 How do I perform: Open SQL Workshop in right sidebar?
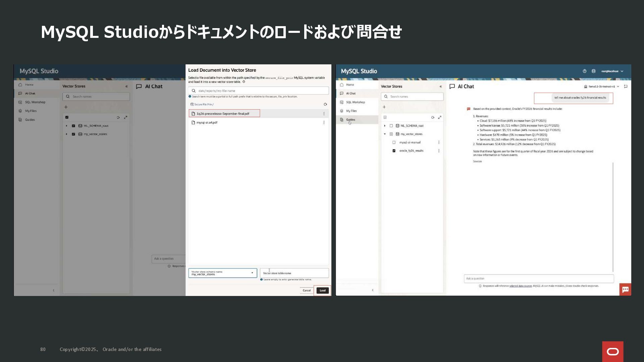click(x=355, y=102)
